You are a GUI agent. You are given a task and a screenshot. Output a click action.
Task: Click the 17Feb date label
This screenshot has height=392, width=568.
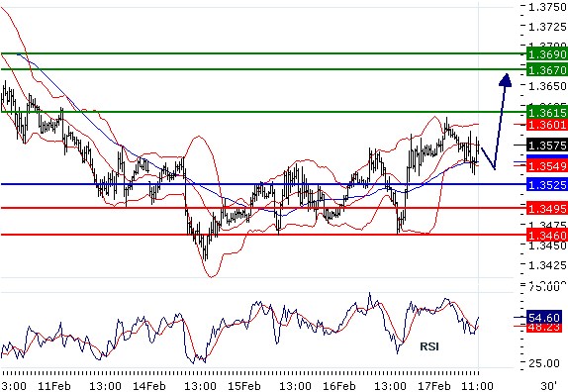[434, 386]
